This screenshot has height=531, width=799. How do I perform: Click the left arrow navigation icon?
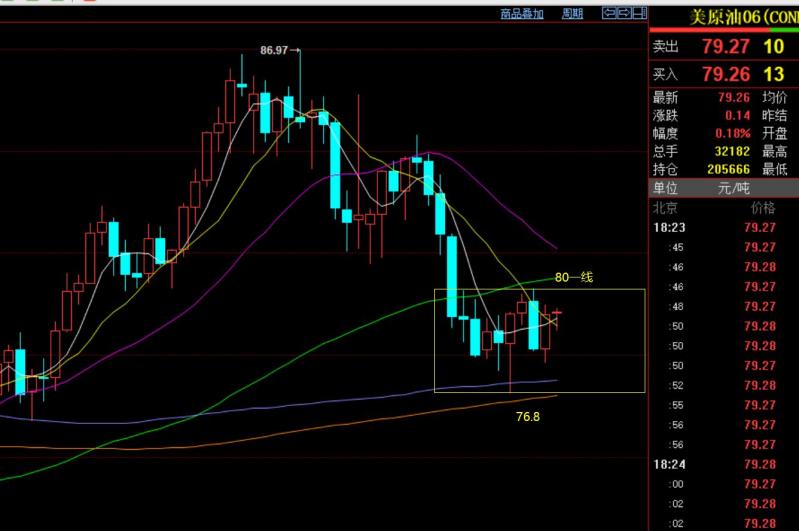click(x=609, y=13)
